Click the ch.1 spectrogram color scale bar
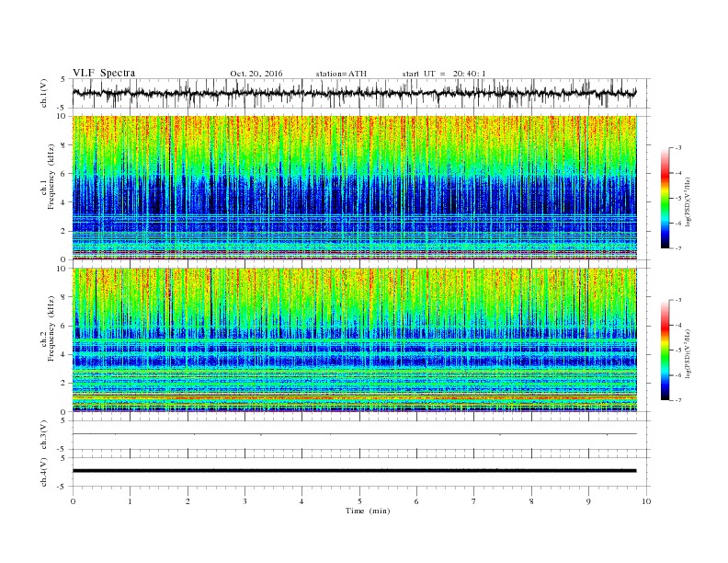Screen dimensions: 728x563 pos(665,199)
